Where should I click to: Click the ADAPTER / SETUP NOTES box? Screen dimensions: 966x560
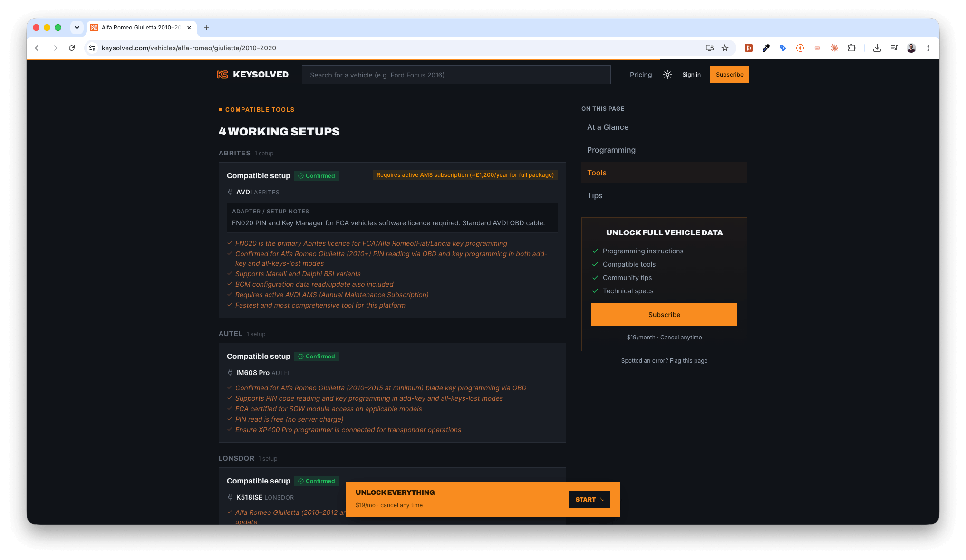click(392, 218)
